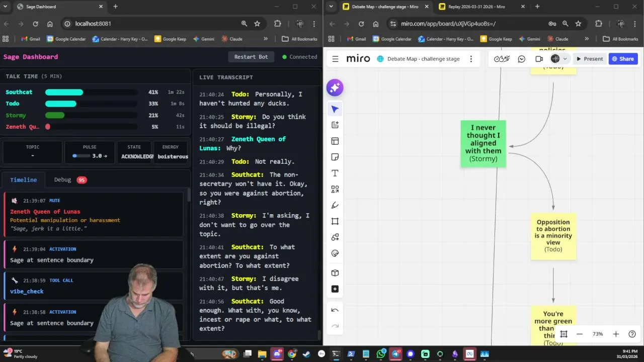
Task: Switch to the Timeline tab
Action: (24, 179)
